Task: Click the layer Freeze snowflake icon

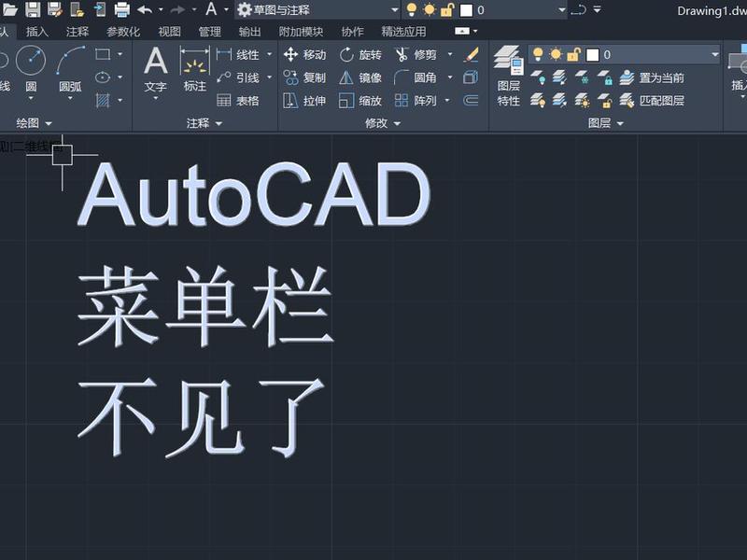Action: pyautogui.click(x=582, y=77)
